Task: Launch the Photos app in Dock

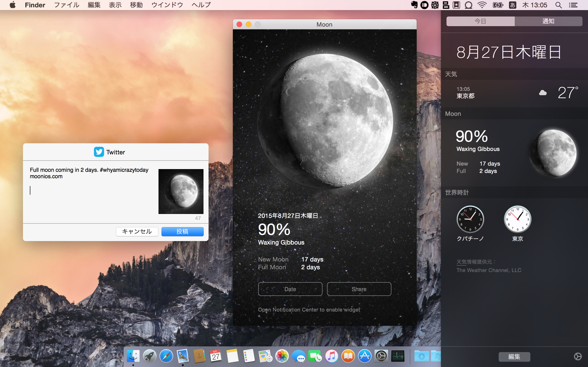Action: 282,356
